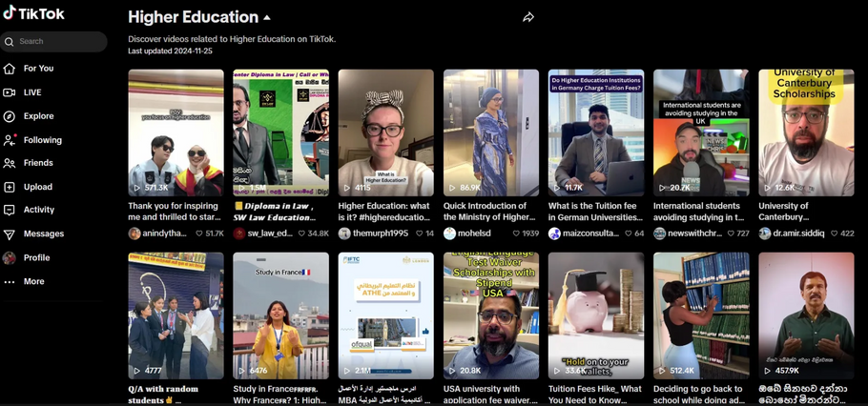Click the heart icon showing 727 likes
This screenshot has height=406, width=868.
click(732, 233)
